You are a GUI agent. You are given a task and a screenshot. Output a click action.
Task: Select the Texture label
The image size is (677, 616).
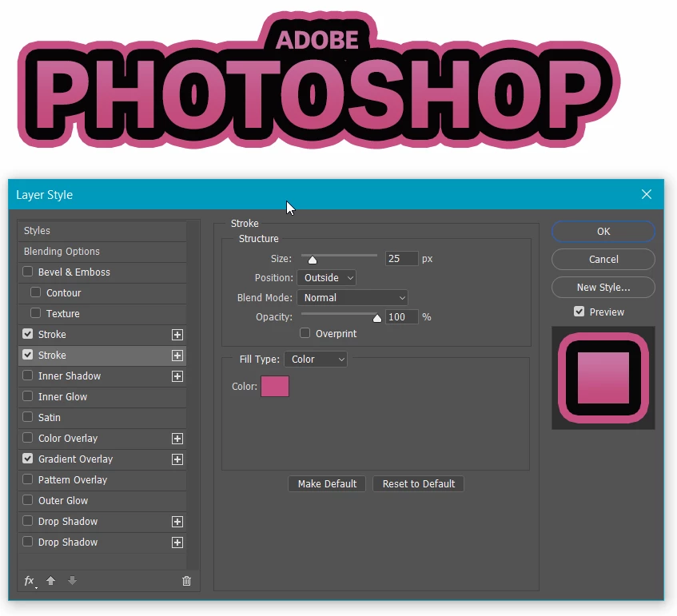coord(62,313)
